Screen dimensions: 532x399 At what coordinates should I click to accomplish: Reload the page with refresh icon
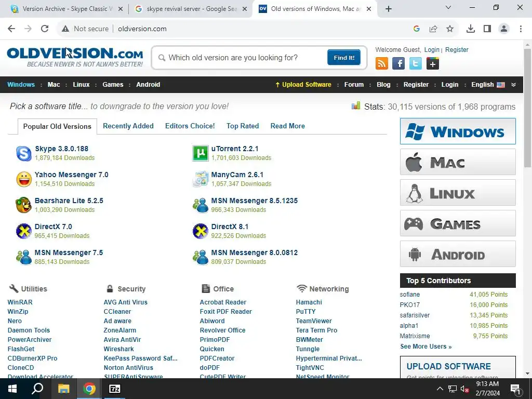click(45, 29)
